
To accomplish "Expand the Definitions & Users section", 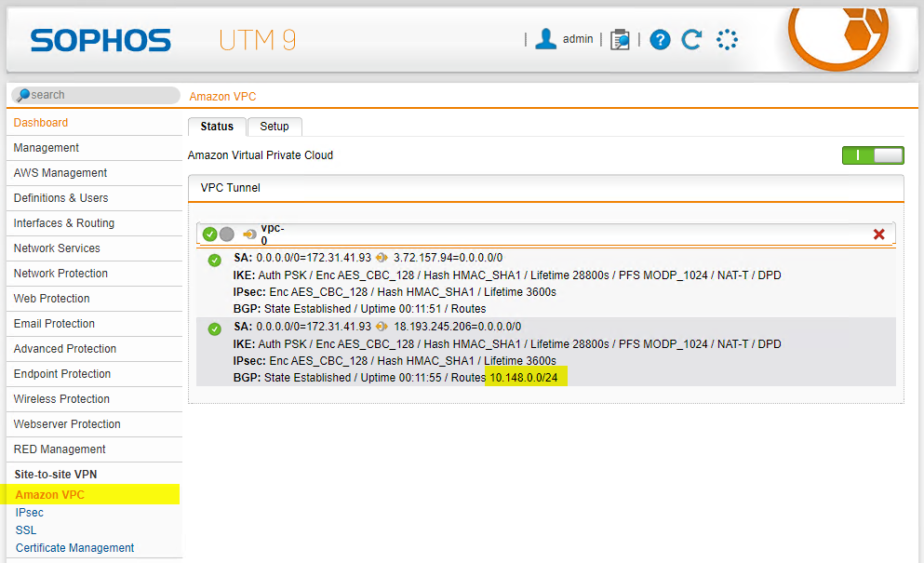I will pyautogui.click(x=61, y=198).
